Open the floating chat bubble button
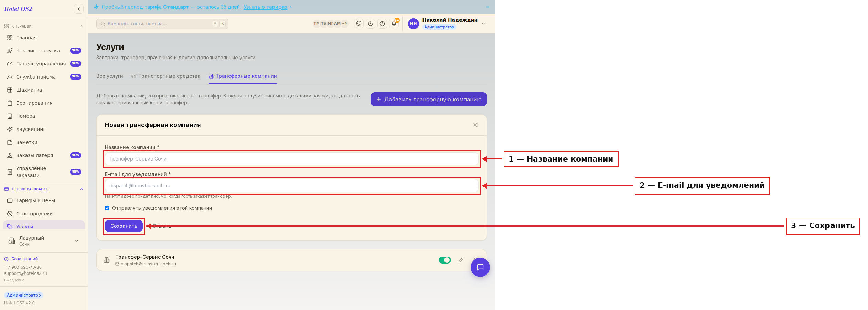This screenshot has width=868, height=310. [480, 267]
